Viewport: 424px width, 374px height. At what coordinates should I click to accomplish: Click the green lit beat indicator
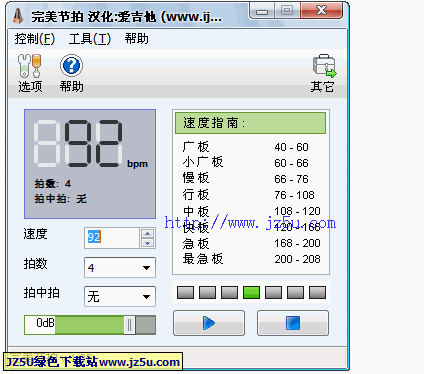tap(251, 292)
